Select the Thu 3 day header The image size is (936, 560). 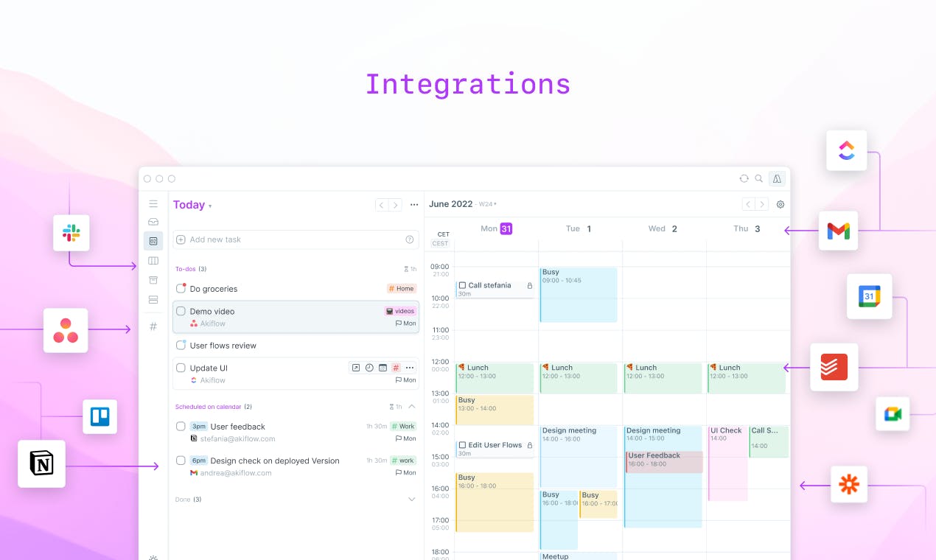click(x=745, y=228)
